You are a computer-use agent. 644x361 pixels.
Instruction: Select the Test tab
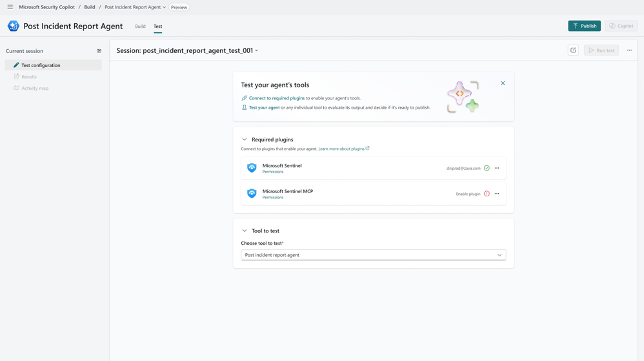pyautogui.click(x=157, y=26)
